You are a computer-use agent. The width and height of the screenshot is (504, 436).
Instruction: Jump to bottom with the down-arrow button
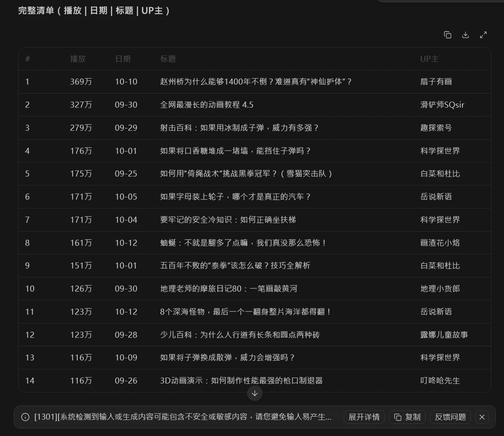click(x=255, y=394)
